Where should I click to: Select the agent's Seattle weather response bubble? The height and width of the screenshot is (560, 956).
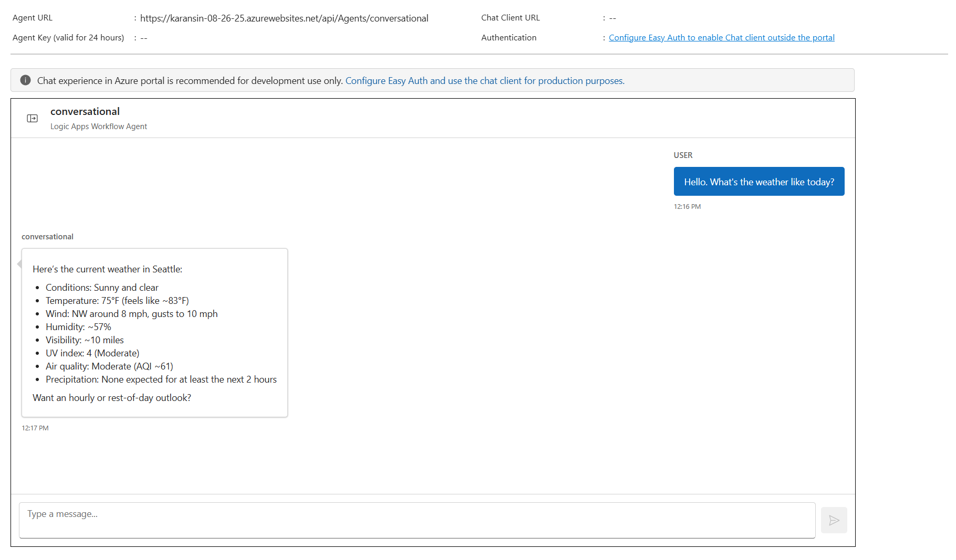click(154, 333)
